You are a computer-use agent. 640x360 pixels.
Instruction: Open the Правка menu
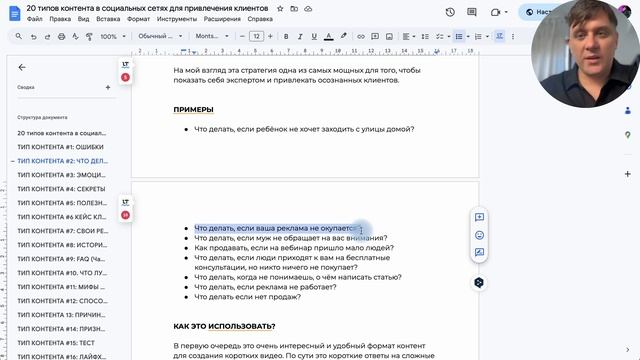point(60,19)
